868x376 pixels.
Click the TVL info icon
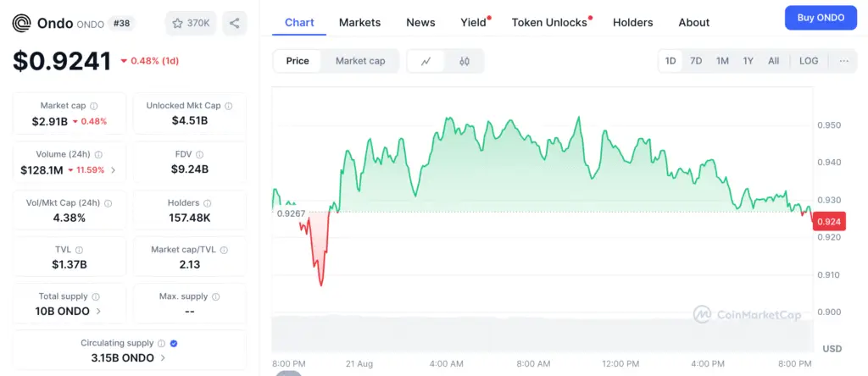(x=80, y=250)
